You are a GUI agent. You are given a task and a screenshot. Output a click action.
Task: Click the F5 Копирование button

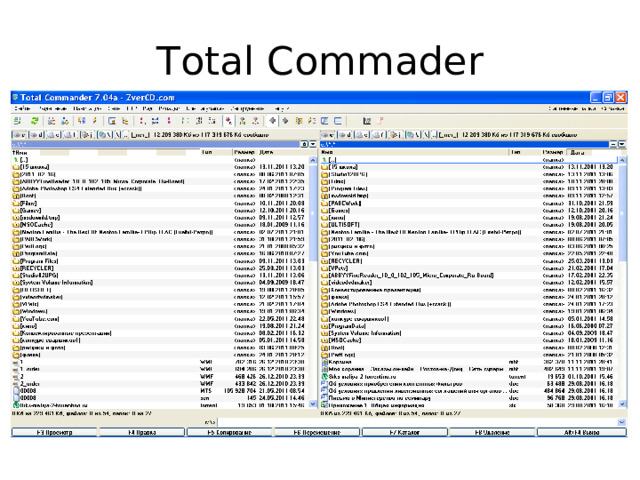(229, 432)
